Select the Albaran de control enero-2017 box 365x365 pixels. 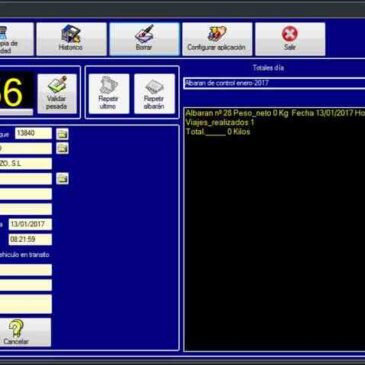pos(274,83)
